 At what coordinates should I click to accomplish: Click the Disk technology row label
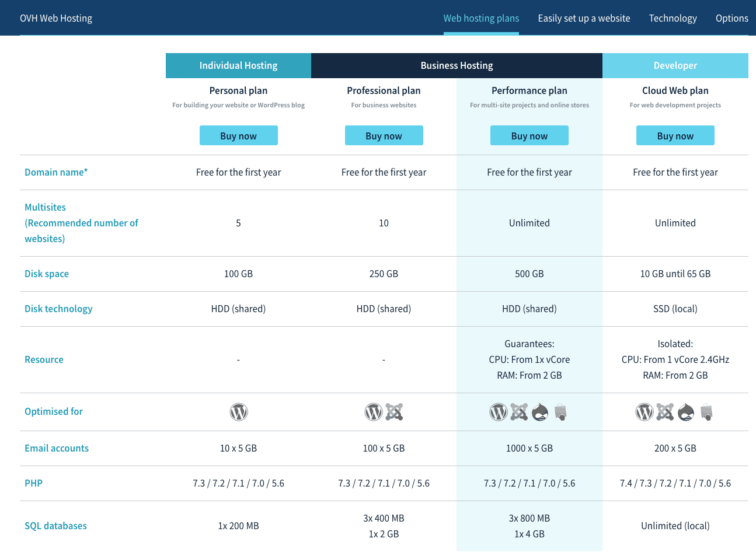point(58,309)
